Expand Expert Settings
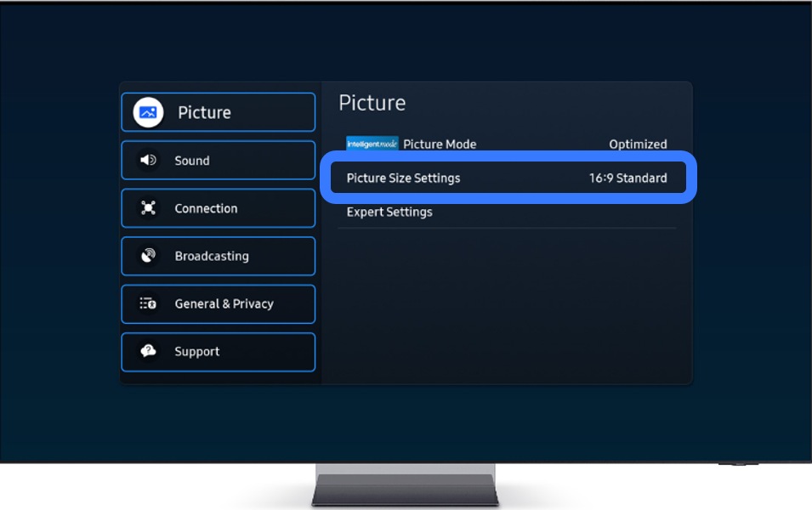Viewport: 812px width, 510px height. click(389, 212)
